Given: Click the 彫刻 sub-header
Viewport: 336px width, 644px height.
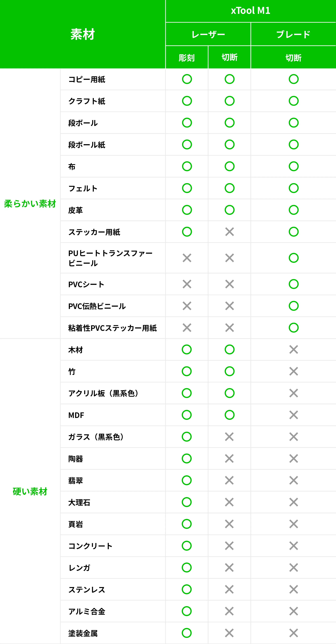Looking at the screenshot, I should tap(187, 58).
